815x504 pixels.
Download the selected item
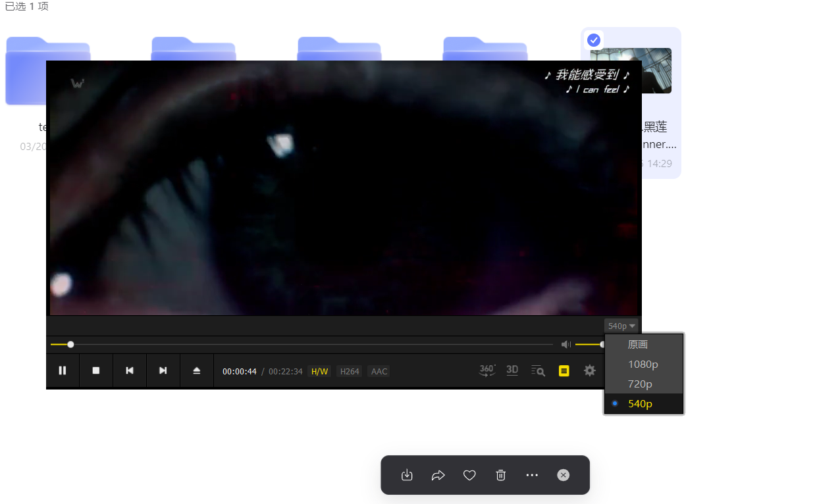(x=407, y=475)
